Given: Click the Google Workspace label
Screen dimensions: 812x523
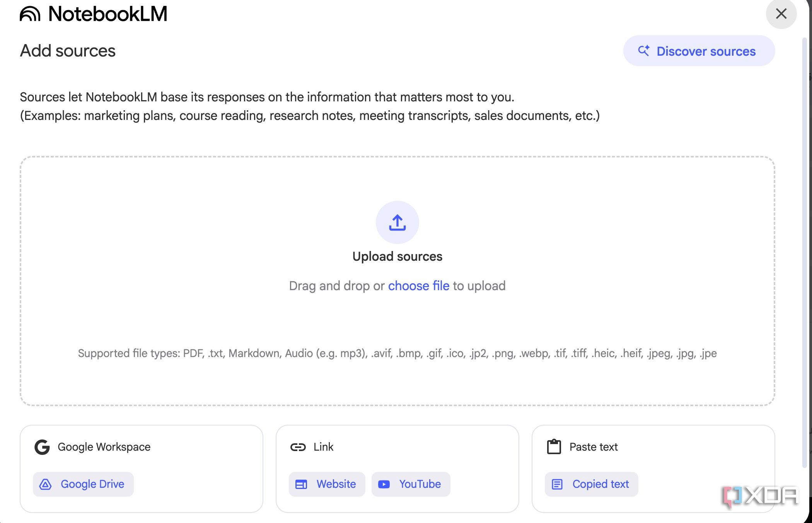Looking at the screenshot, I should [x=104, y=447].
